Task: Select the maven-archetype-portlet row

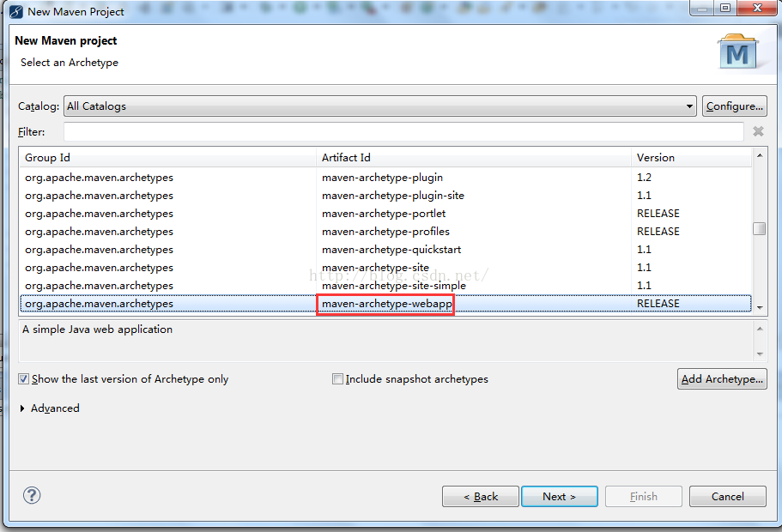Action: (x=385, y=214)
